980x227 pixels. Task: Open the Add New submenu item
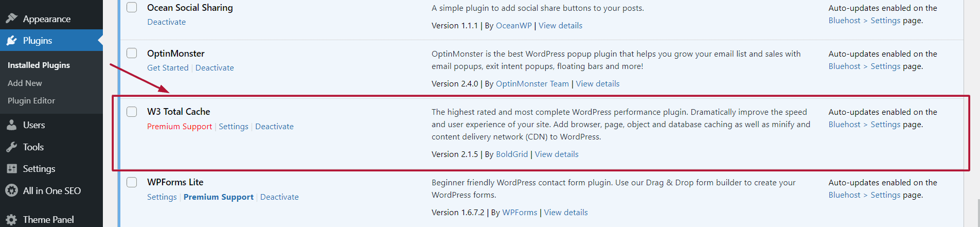pyautogui.click(x=25, y=83)
